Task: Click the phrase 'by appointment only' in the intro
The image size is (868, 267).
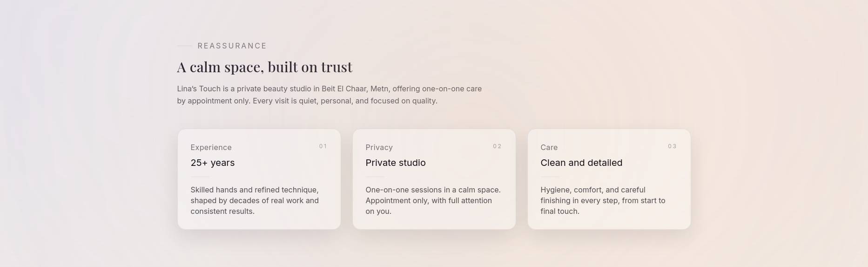Action: 213,101
